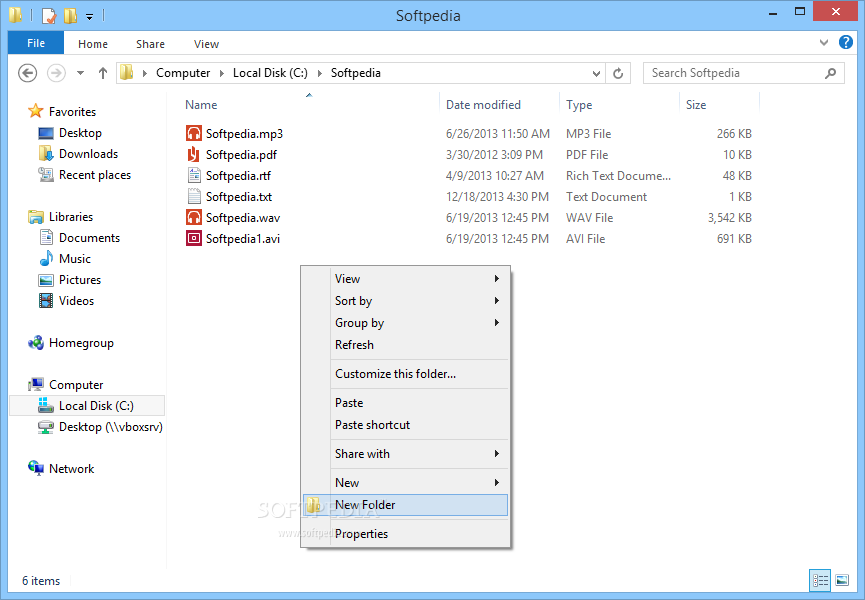Viewport: 865px width, 600px height.
Task: Select Computer in the navigation pane
Action: point(76,384)
